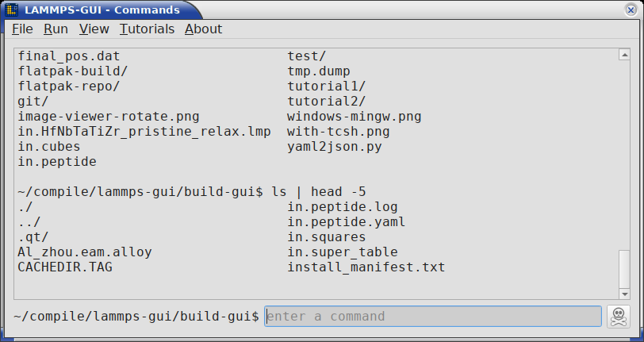The height and width of the screenshot is (342, 644).
Task: Click the yaml2json.py listing entry
Action: click(x=335, y=147)
